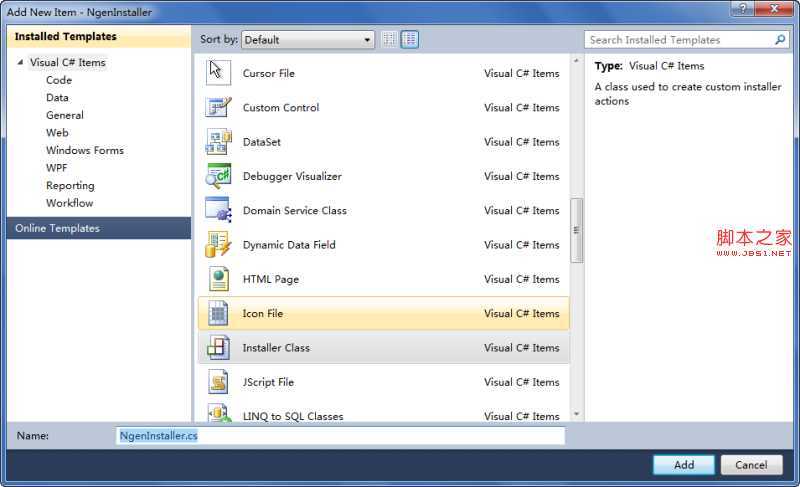Click the "LINQ to SQL Classes" name
This screenshot has width=800, height=487.
pyautogui.click(x=293, y=416)
